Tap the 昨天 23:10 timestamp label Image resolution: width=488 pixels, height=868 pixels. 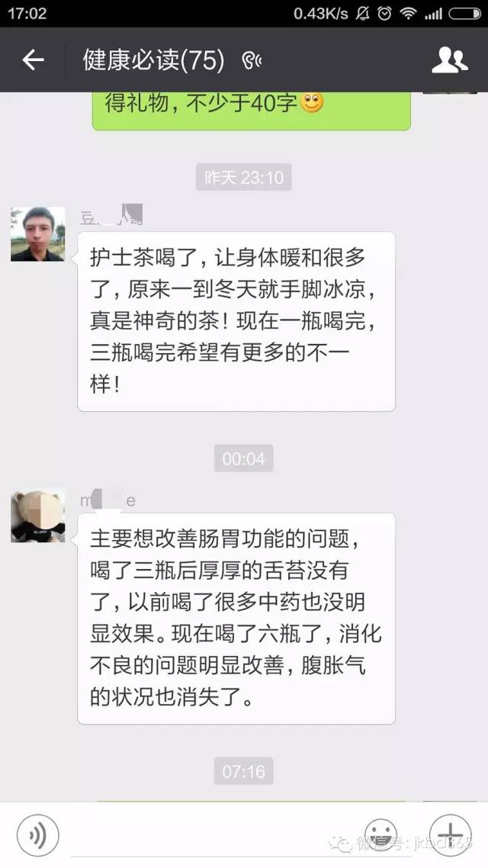click(243, 178)
